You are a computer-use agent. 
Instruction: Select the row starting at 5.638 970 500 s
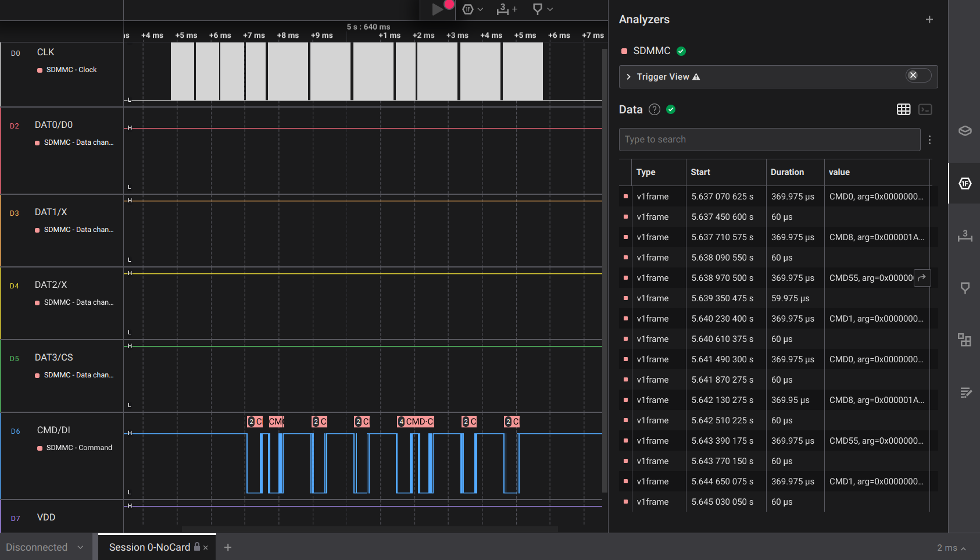[x=779, y=278]
